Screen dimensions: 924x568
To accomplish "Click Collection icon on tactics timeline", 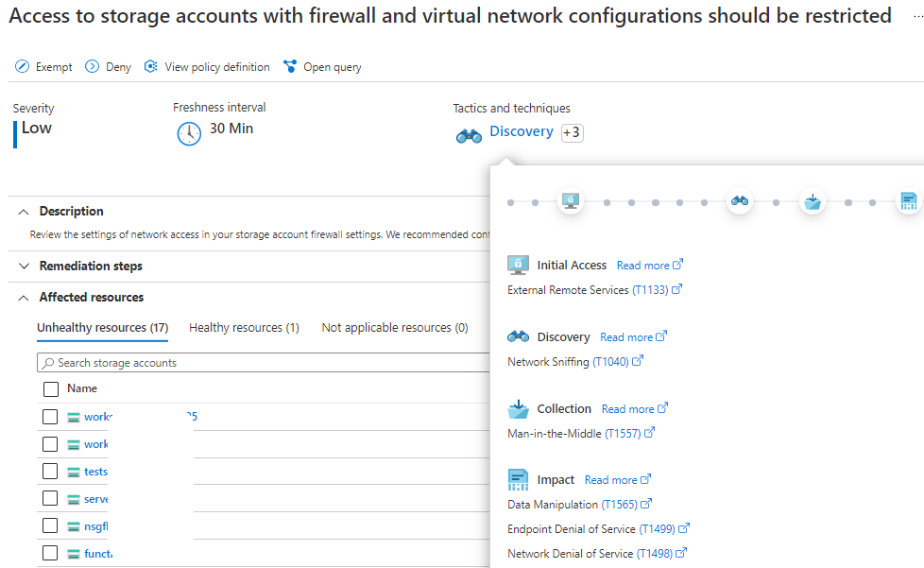I will pyautogui.click(x=813, y=201).
